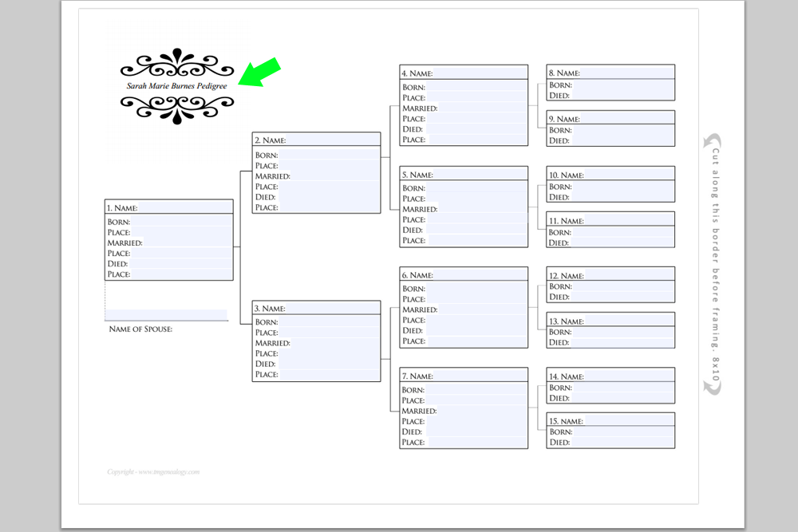The height and width of the screenshot is (532, 798).
Task: Activate the Born field in box 13
Action: point(623,332)
